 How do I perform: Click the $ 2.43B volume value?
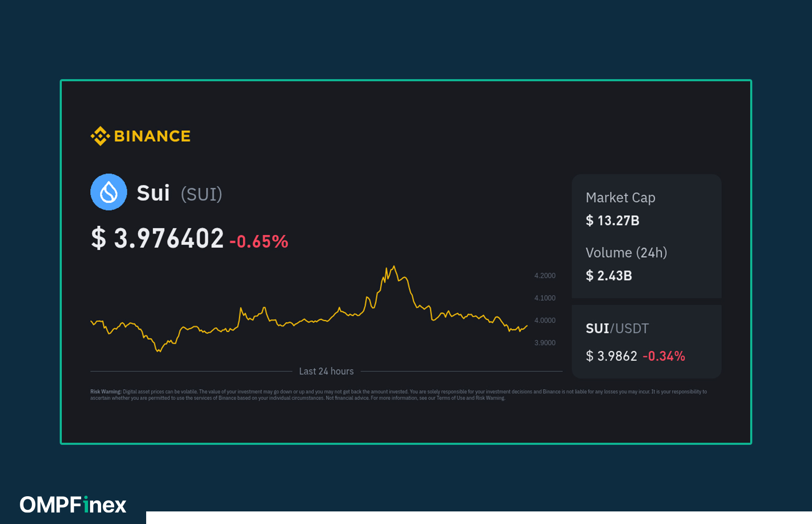pos(609,276)
